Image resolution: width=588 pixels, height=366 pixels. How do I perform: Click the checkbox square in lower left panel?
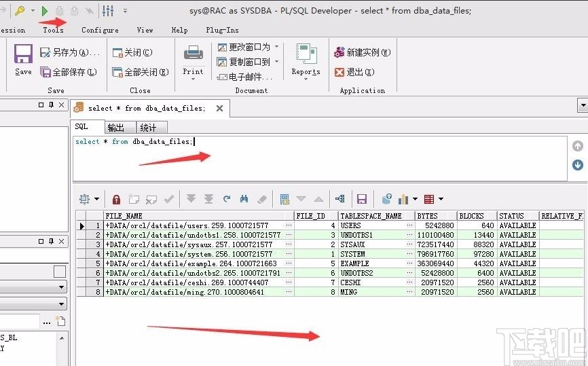point(60,272)
